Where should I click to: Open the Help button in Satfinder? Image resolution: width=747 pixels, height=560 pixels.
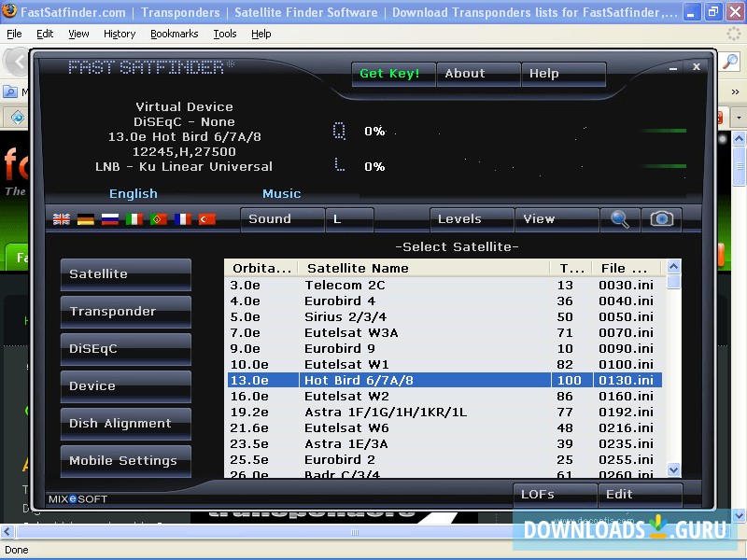[x=564, y=74]
